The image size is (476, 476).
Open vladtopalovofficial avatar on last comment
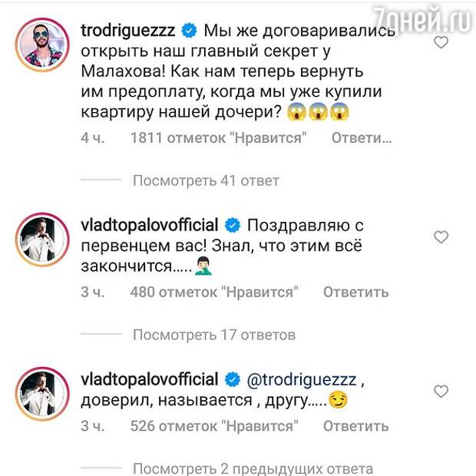click(42, 394)
